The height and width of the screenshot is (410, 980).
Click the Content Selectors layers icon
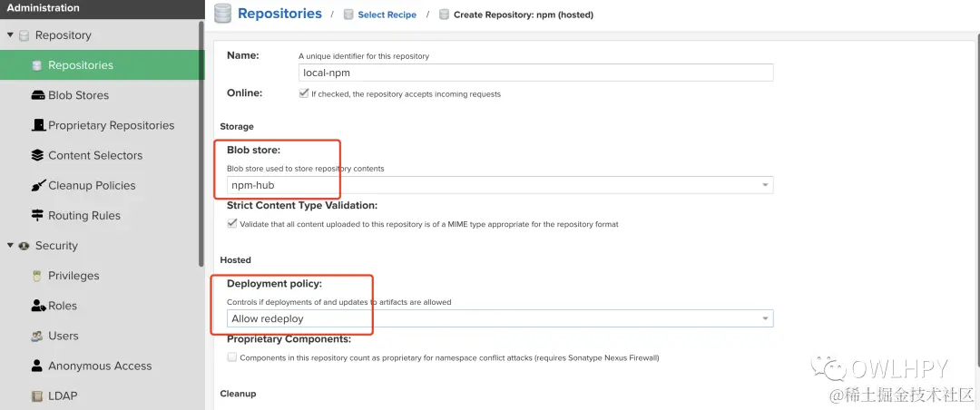[37, 155]
